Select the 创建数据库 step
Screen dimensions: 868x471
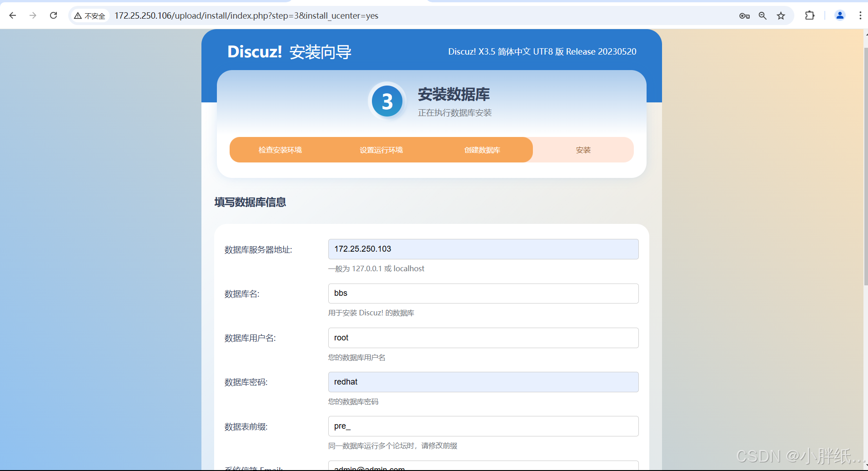pos(482,150)
